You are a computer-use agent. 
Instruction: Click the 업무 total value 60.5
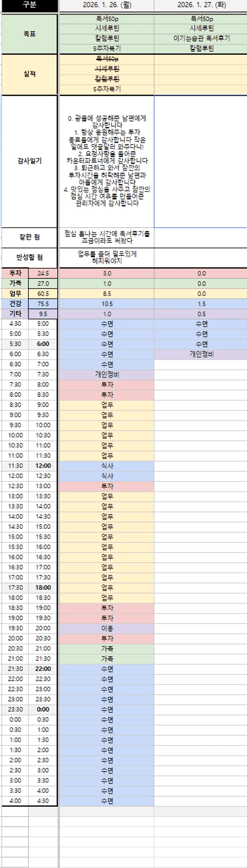(43, 294)
